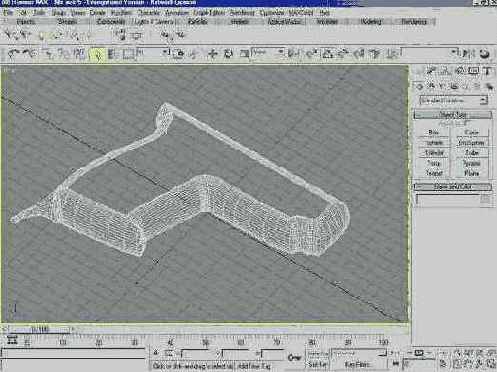Select the Cameras category icon

point(454,86)
